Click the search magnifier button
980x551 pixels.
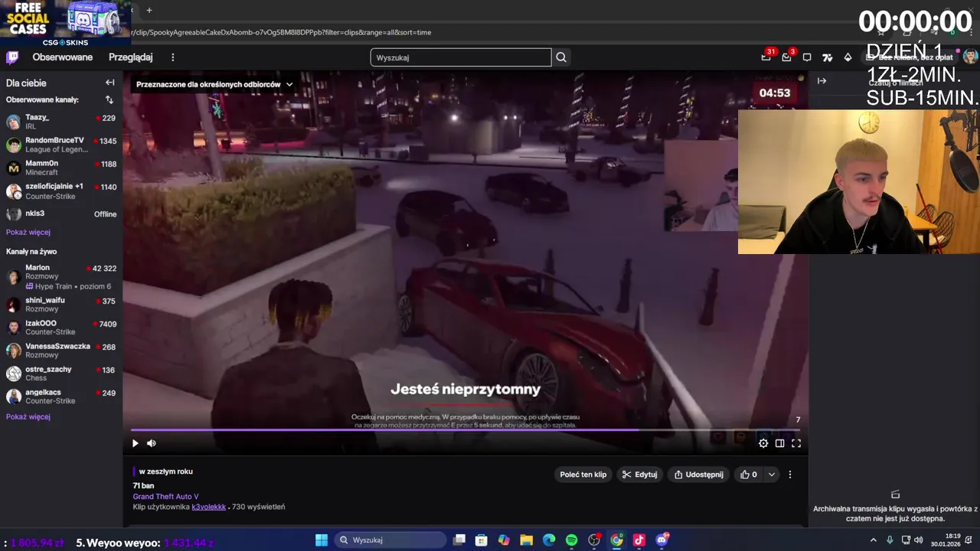click(561, 57)
